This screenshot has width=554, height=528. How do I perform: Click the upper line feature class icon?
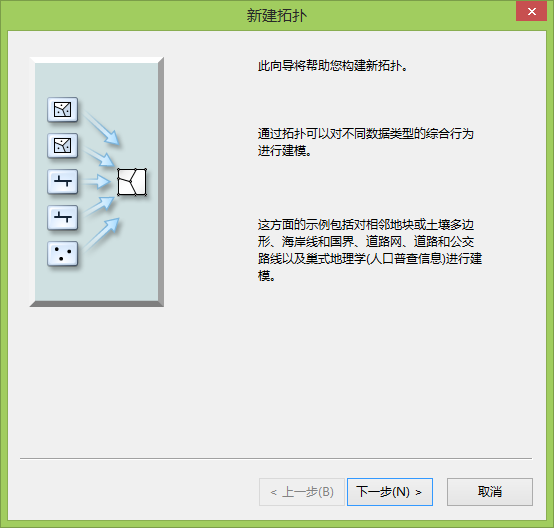(x=63, y=182)
